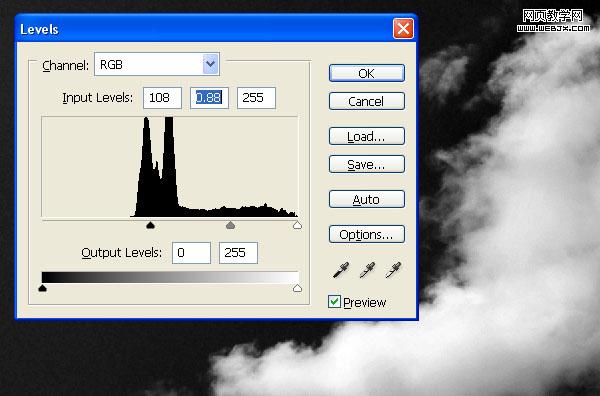Cancel the Levels dialog
The width and height of the screenshot is (600, 396).
point(367,101)
